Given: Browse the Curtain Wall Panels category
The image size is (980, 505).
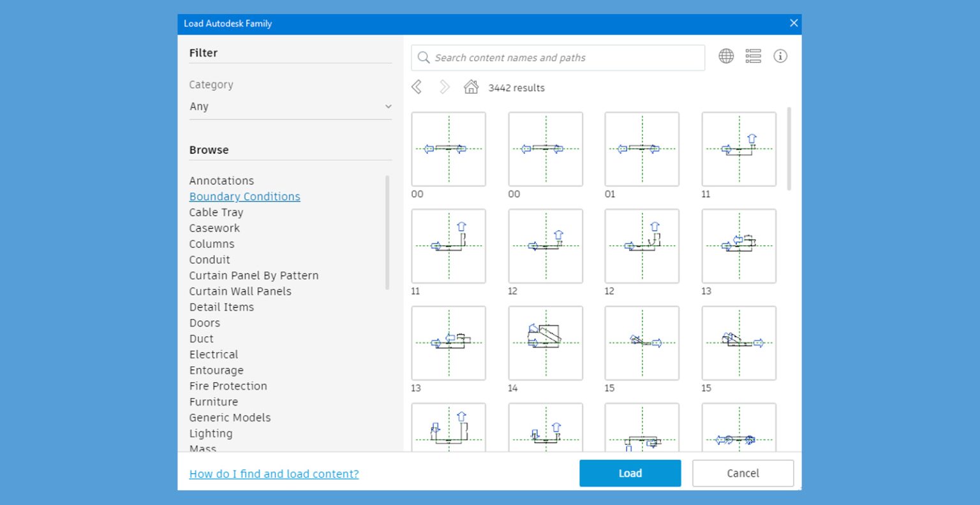Looking at the screenshot, I should tap(240, 291).
